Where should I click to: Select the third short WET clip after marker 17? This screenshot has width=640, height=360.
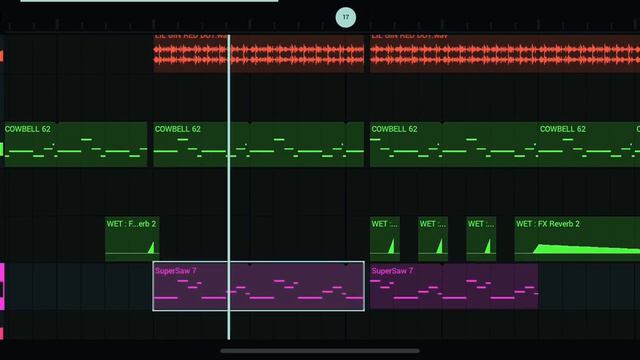481,239
